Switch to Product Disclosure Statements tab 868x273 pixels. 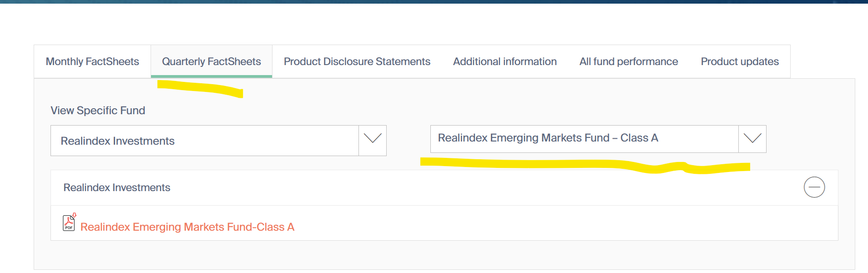(x=357, y=61)
